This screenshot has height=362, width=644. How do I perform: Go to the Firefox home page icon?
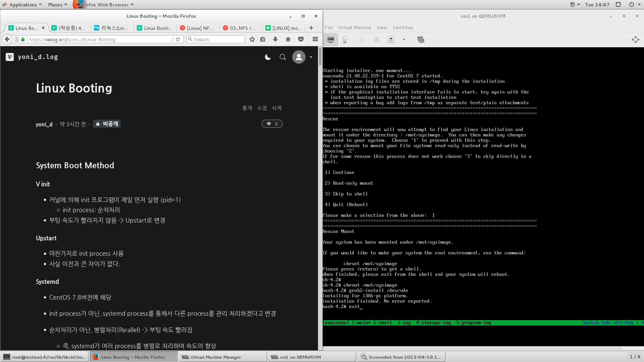[288, 39]
